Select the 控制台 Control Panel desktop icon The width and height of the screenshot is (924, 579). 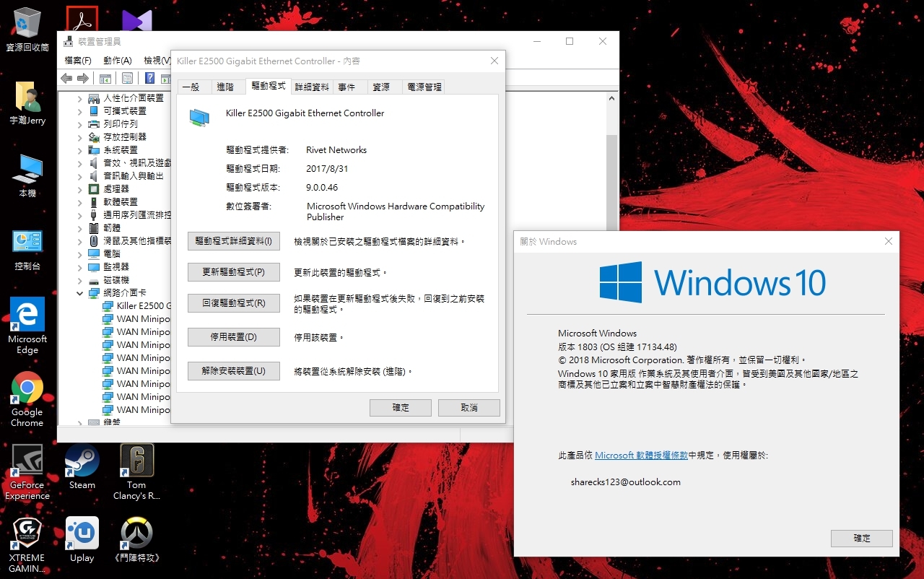(x=27, y=249)
